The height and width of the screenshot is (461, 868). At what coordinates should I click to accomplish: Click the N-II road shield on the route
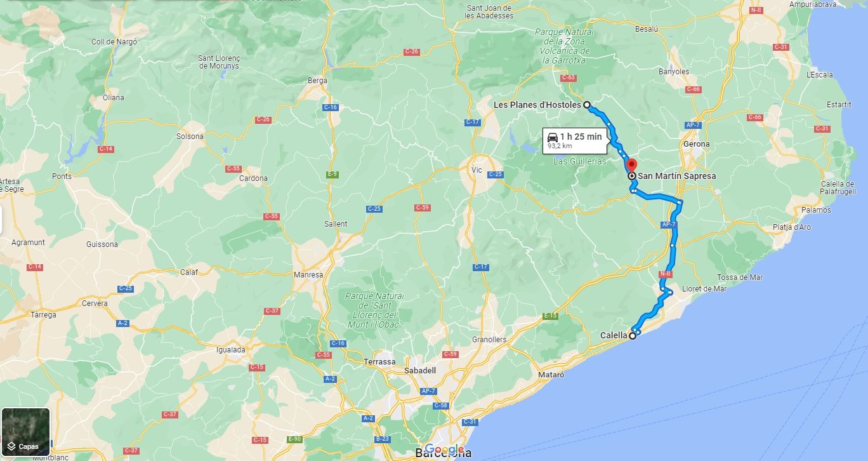pos(665,274)
